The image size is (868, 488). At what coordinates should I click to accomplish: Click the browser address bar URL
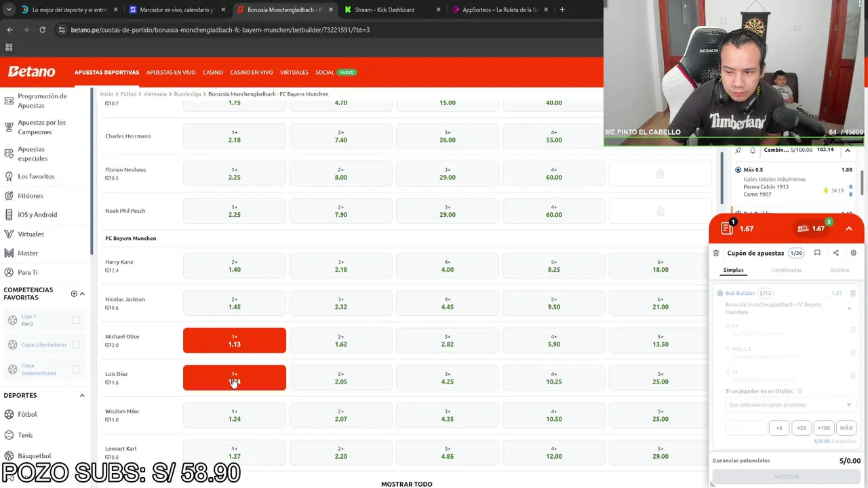(220, 30)
